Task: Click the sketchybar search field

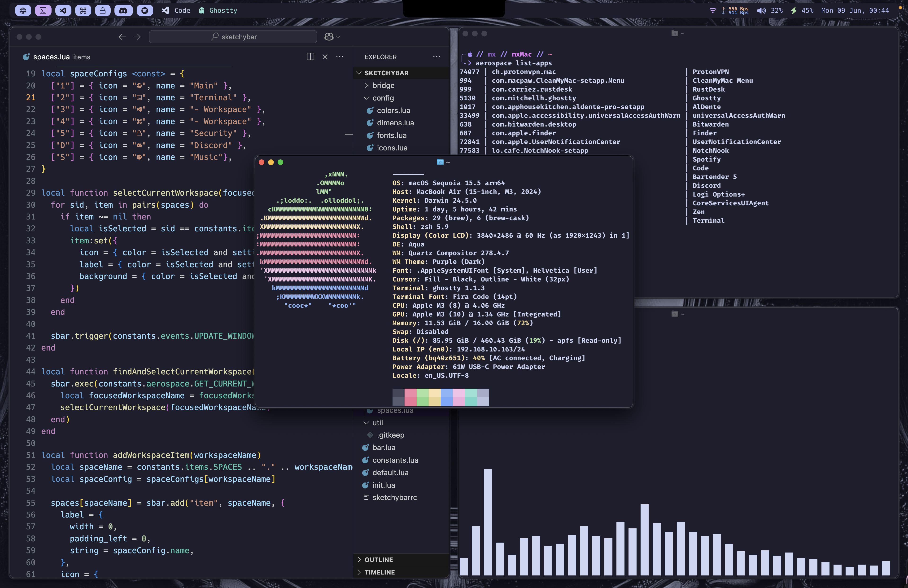Action: click(x=233, y=36)
